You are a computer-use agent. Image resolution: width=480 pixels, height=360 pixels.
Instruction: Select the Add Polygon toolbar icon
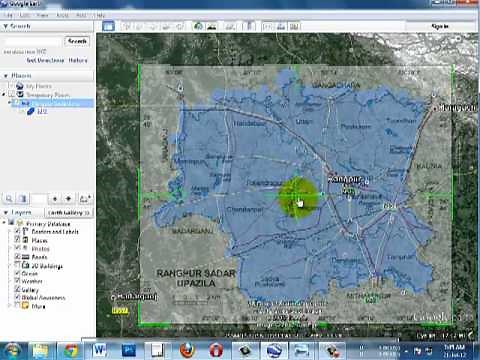pyautogui.click(x=139, y=26)
